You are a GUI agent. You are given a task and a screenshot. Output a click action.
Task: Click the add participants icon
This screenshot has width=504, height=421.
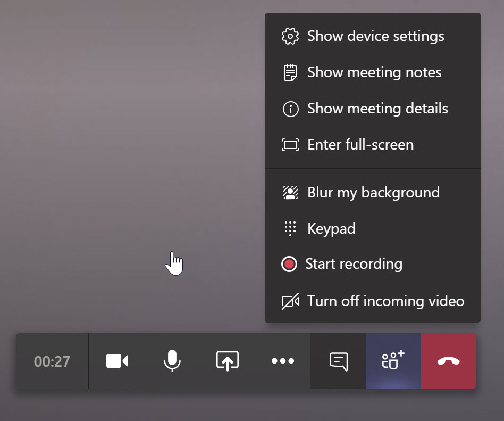point(393,361)
